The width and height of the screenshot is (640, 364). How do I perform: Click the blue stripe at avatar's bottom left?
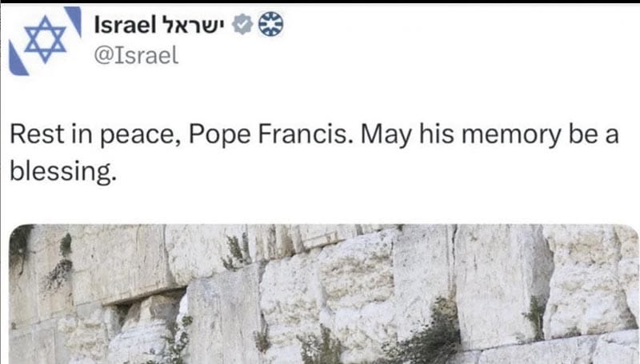pyautogui.click(x=17, y=60)
